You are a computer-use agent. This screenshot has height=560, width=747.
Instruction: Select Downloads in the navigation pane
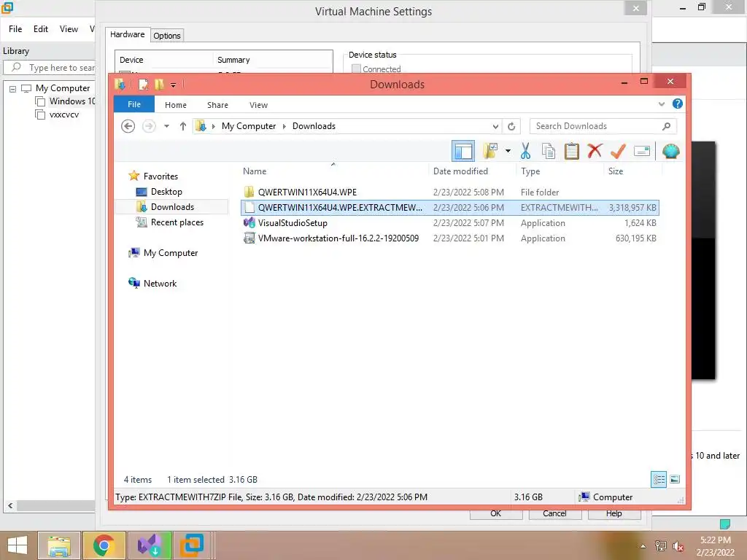(x=172, y=206)
